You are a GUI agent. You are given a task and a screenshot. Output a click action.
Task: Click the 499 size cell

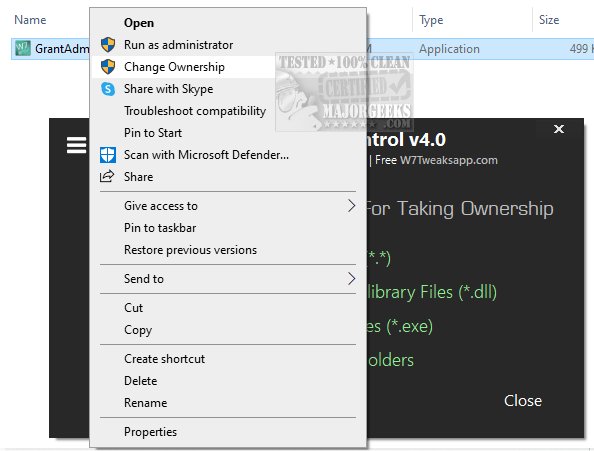(581, 49)
